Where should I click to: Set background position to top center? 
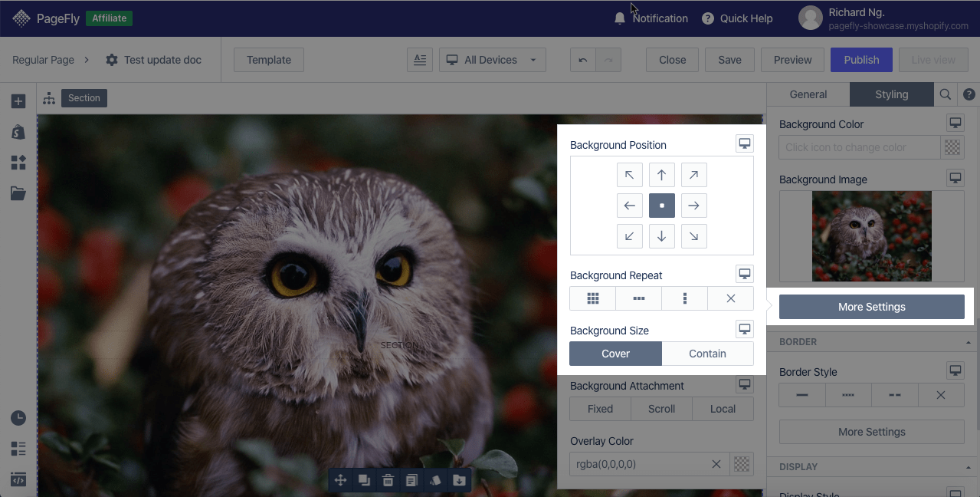coord(661,175)
